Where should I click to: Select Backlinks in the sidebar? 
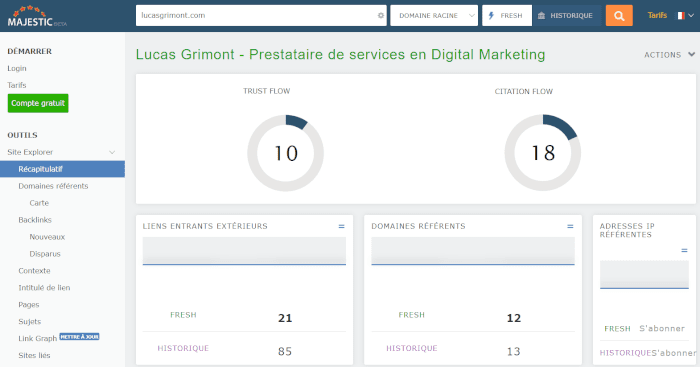click(x=35, y=220)
